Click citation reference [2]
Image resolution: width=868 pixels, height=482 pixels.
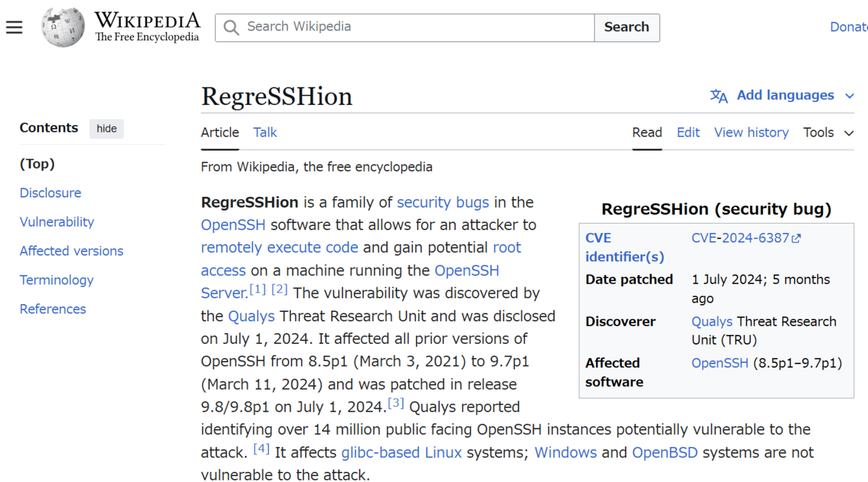(280, 290)
